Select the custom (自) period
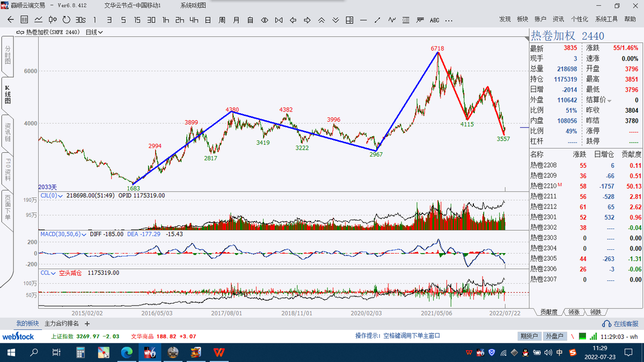The image size is (644, 362). point(251,19)
